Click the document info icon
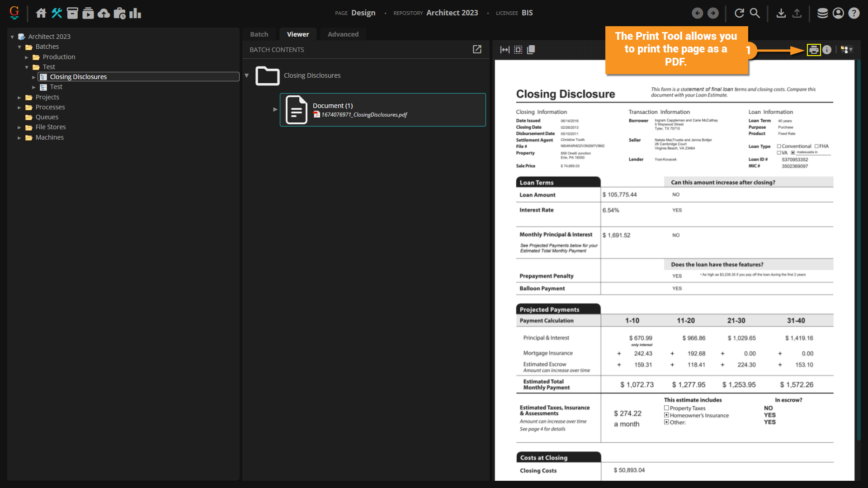Image resolution: width=868 pixels, height=488 pixels. (827, 50)
